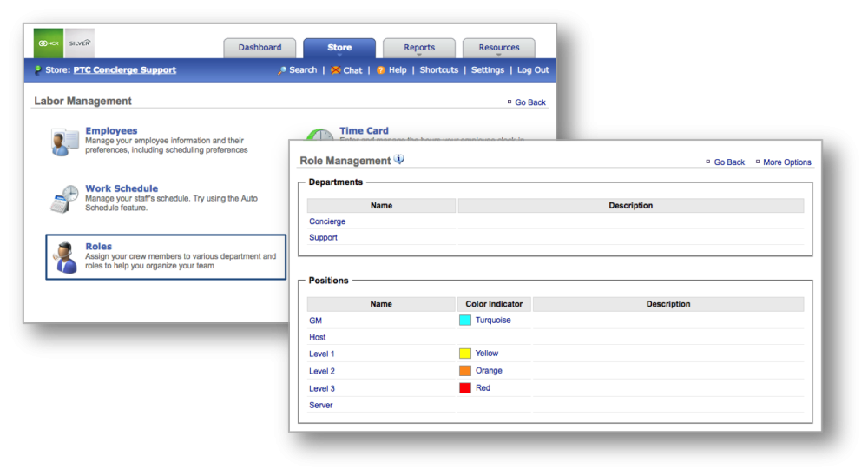Viewport: 868px width, 476px height.
Task: Click the Yellow color swatch
Action: coord(465,354)
